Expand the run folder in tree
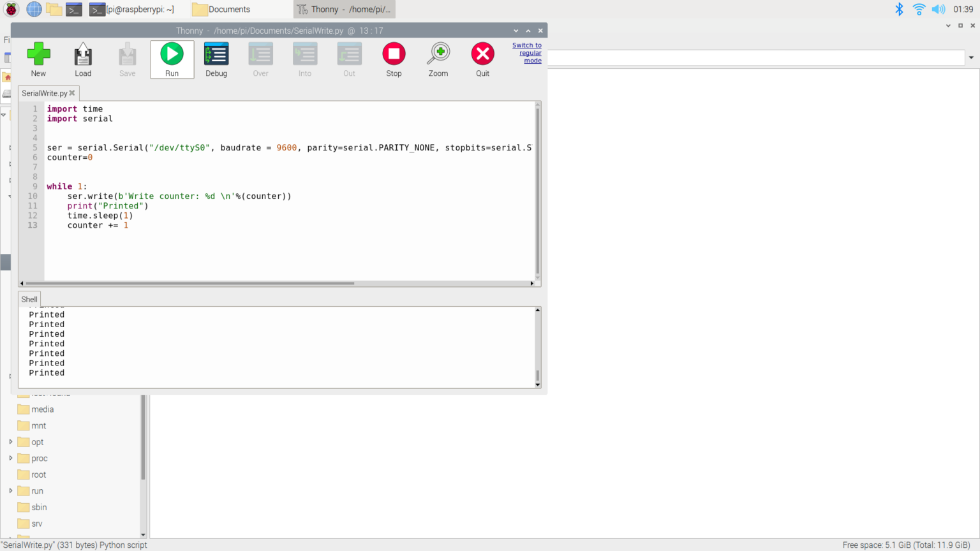980x551 pixels. [x=10, y=490]
